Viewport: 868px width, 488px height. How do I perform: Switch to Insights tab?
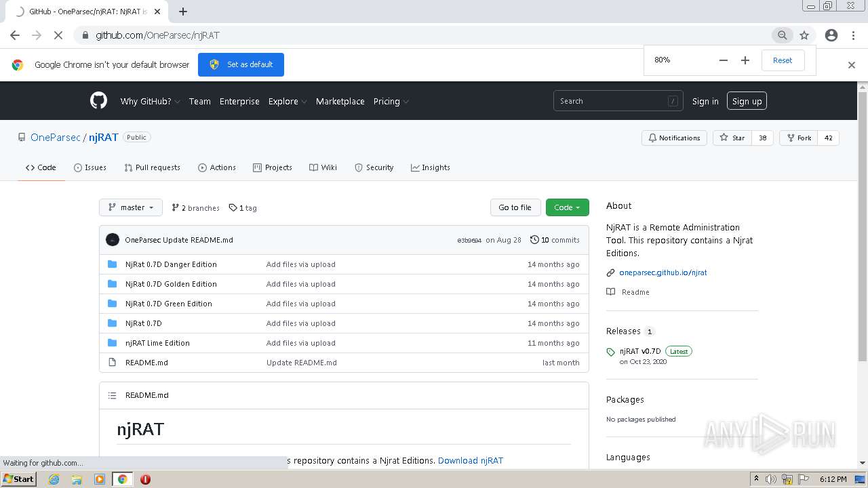[430, 167]
